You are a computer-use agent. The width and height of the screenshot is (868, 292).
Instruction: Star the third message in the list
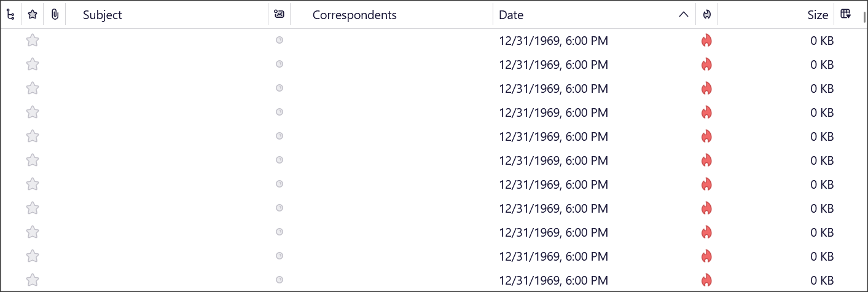pos(33,89)
